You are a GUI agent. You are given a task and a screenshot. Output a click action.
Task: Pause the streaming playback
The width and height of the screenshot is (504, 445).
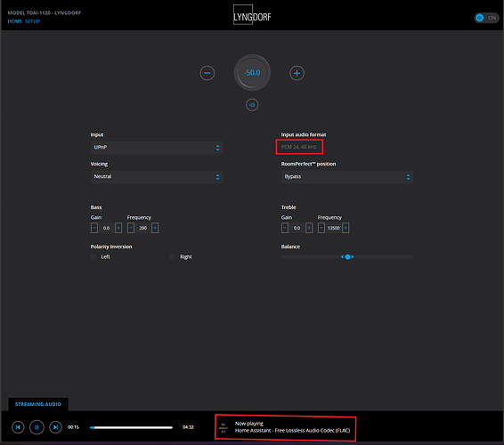pyautogui.click(x=37, y=427)
